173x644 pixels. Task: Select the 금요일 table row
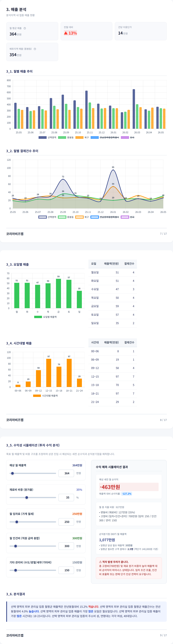click(113, 306)
